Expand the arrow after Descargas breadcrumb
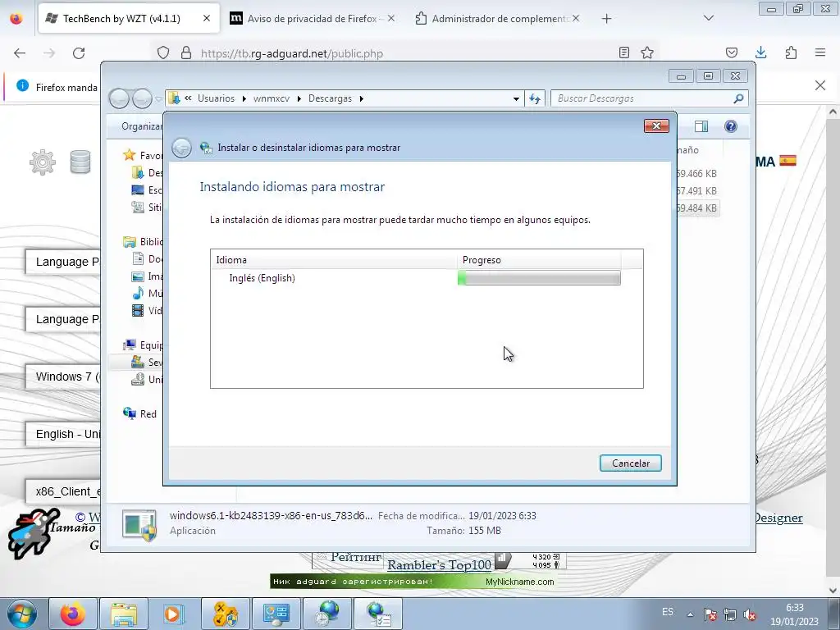Image resolution: width=840 pixels, height=630 pixels. (x=362, y=98)
